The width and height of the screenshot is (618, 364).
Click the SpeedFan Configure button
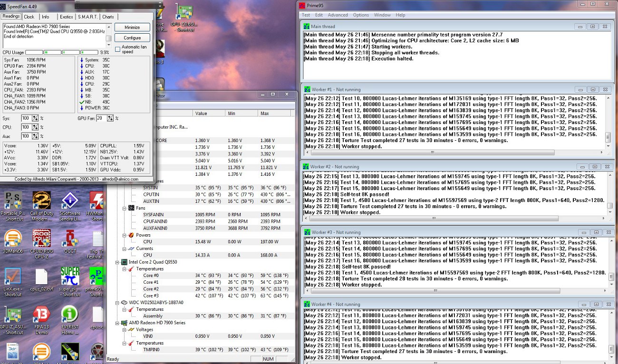click(x=132, y=38)
